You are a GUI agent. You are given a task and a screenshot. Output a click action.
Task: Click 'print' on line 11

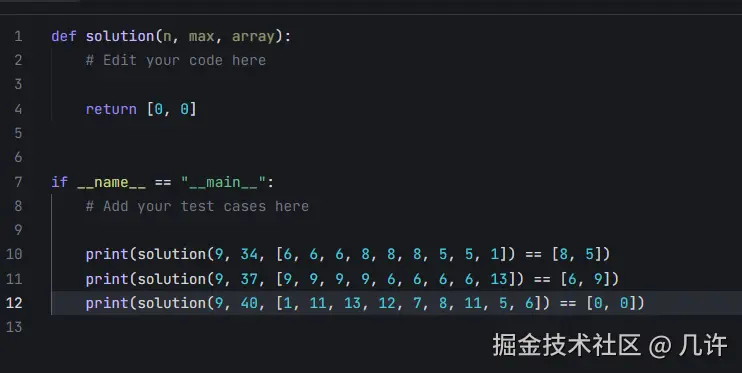click(x=107, y=279)
